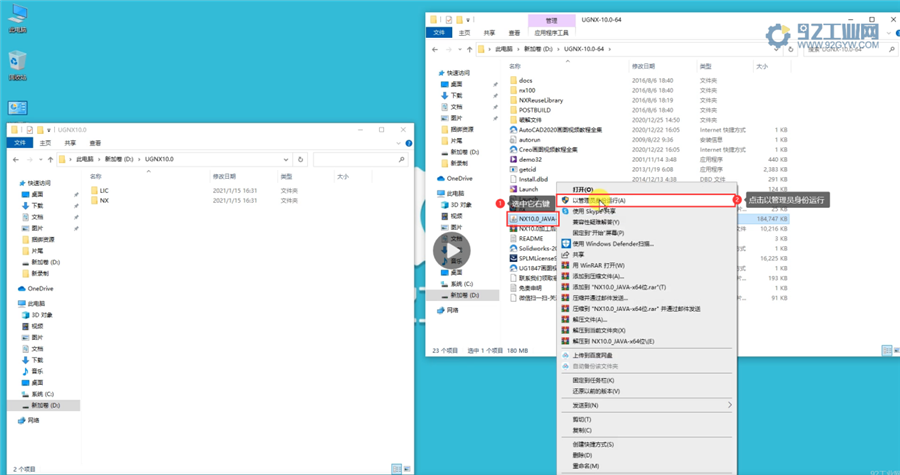This screenshot has width=900, height=475.
Task: Click 剪切(T) in the context menu
Action: 581,419
